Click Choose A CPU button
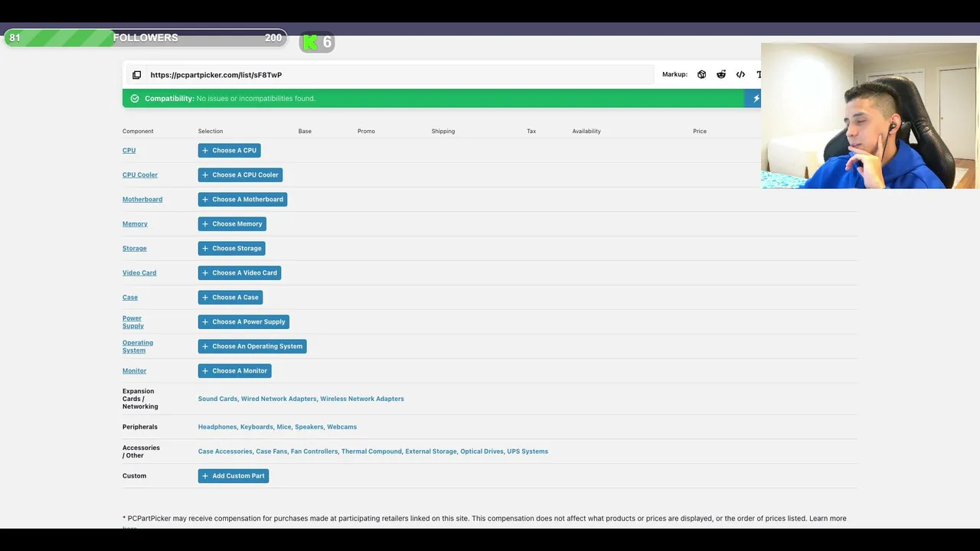Image resolution: width=980 pixels, height=551 pixels. coord(229,150)
